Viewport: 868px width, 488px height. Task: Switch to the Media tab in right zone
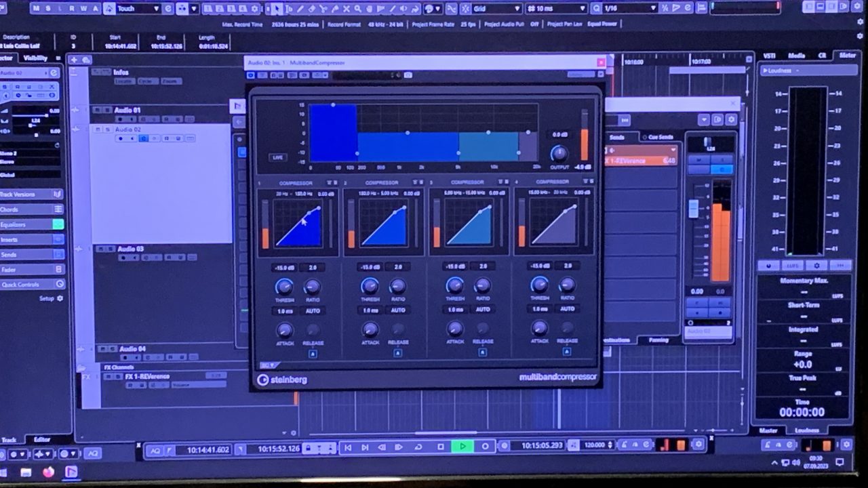tap(796, 56)
